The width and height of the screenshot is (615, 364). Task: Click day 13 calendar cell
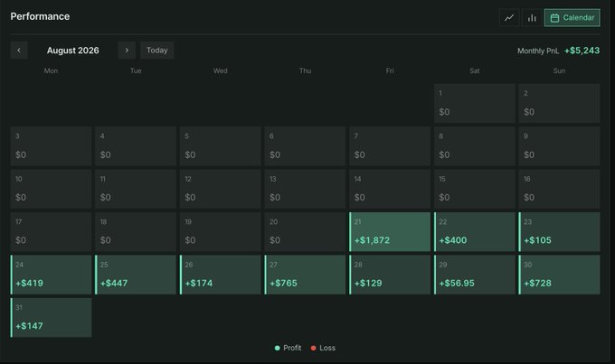point(305,189)
